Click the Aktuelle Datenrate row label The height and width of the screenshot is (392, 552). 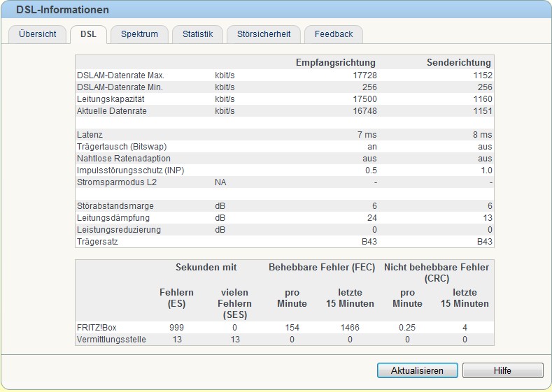point(112,111)
